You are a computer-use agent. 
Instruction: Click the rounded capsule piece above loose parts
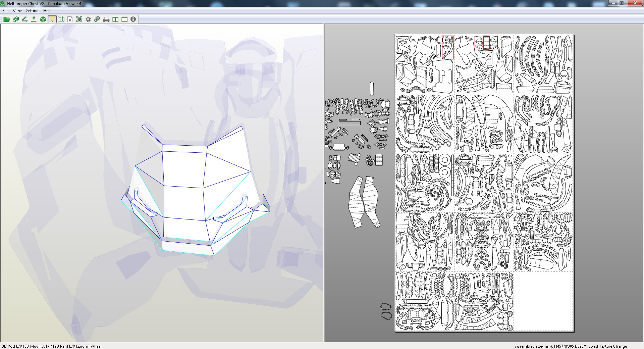[372, 89]
